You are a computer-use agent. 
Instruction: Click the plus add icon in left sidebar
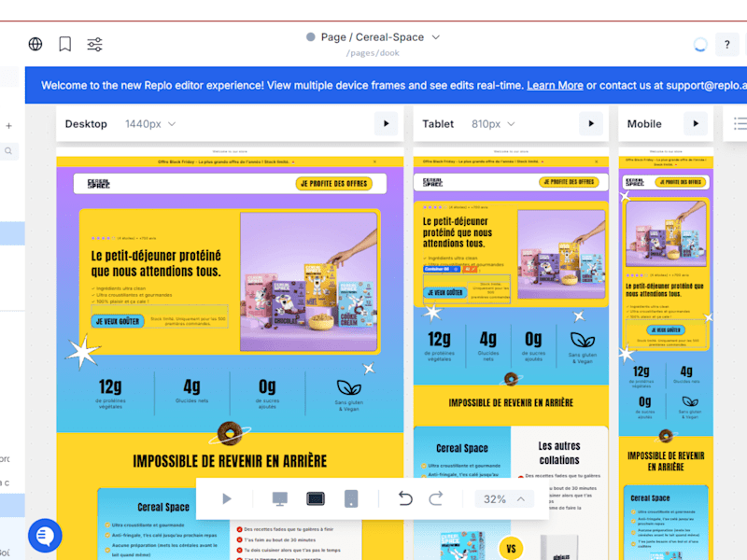coord(8,126)
